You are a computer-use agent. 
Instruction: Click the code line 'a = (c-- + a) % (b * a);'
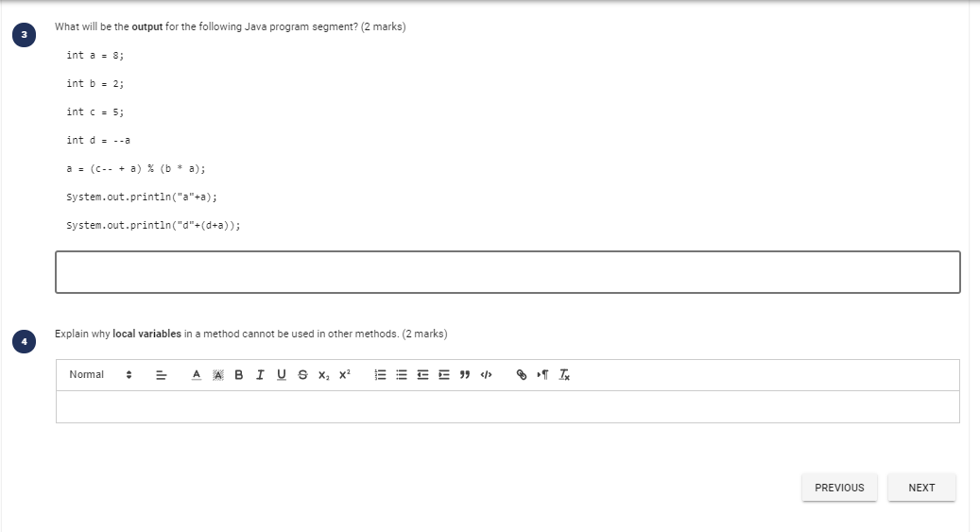(136, 169)
